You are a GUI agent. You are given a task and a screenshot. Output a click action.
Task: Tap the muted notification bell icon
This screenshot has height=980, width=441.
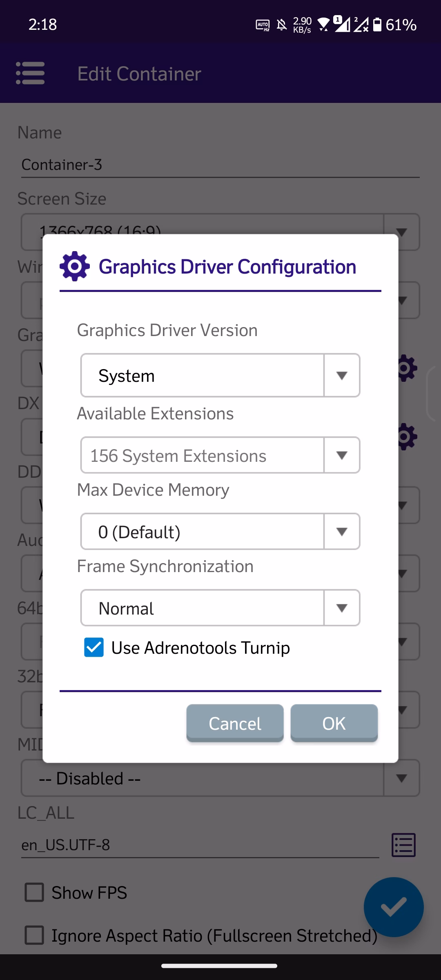(x=282, y=25)
